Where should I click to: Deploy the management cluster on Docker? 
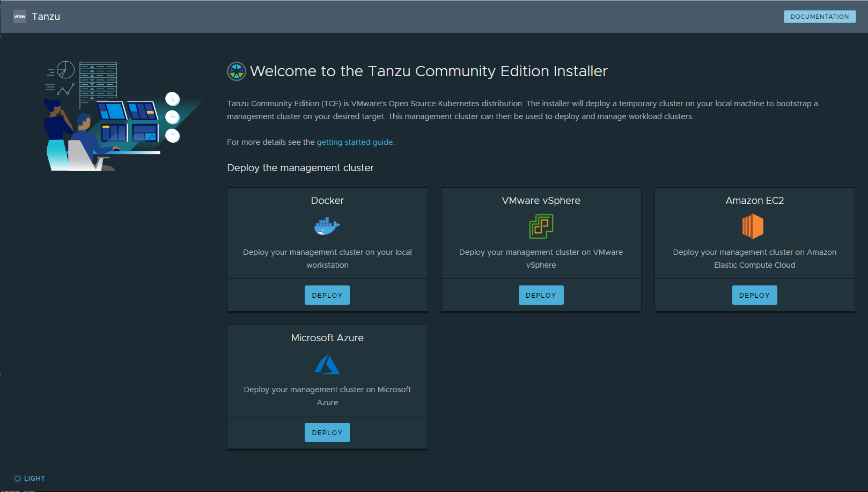click(327, 295)
